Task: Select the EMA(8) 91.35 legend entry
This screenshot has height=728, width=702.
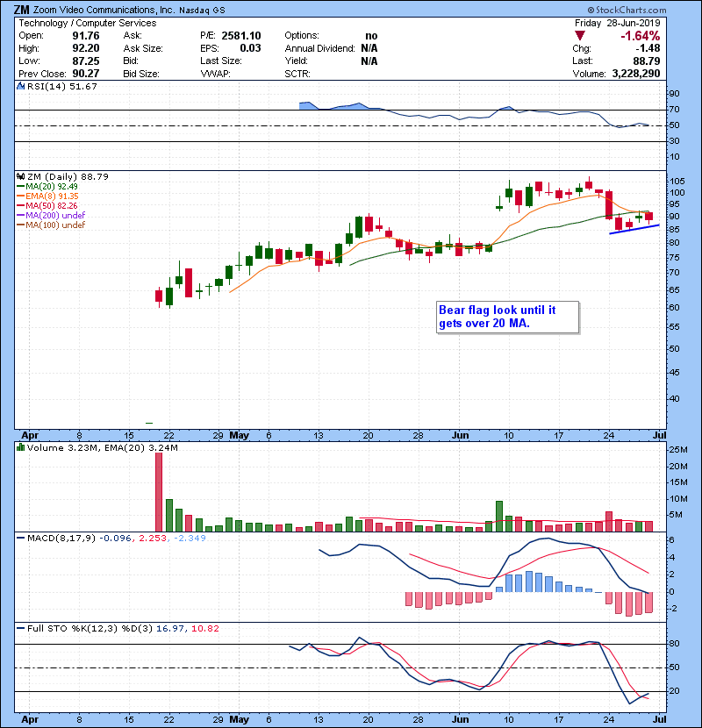Action: pyautogui.click(x=48, y=196)
